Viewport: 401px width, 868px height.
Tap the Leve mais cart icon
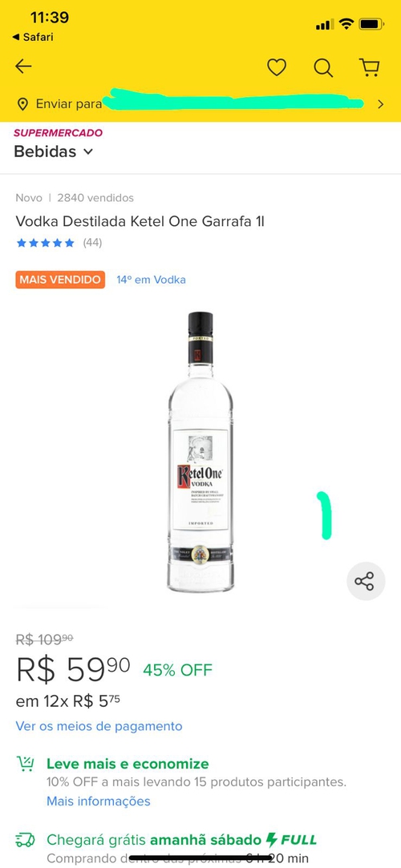(25, 764)
